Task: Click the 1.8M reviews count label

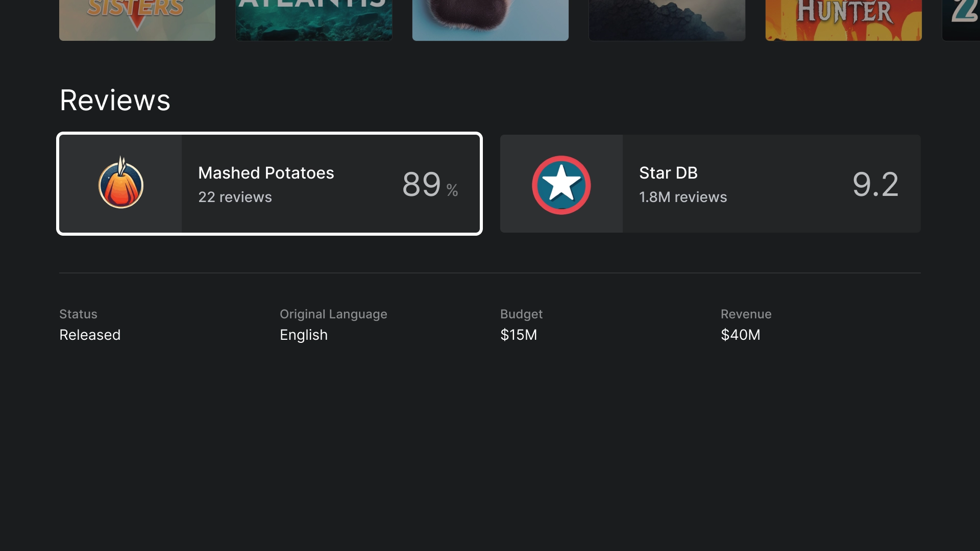Action: point(683,197)
